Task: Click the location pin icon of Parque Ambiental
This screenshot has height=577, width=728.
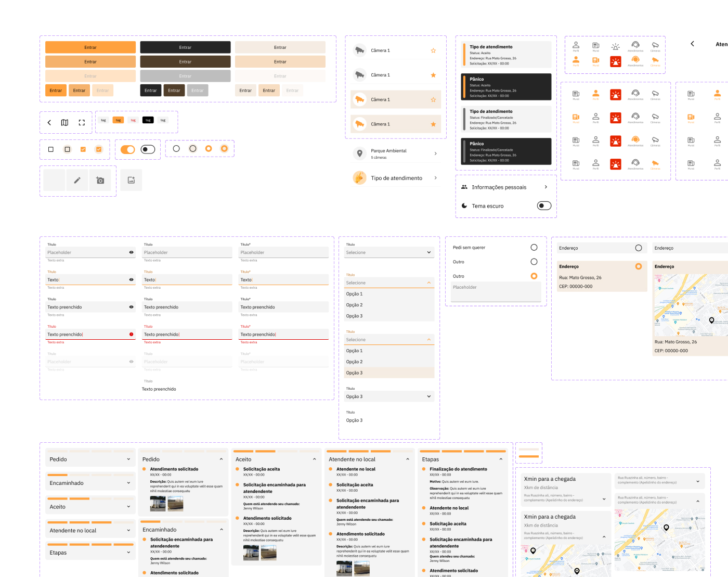Action: [x=359, y=153]
